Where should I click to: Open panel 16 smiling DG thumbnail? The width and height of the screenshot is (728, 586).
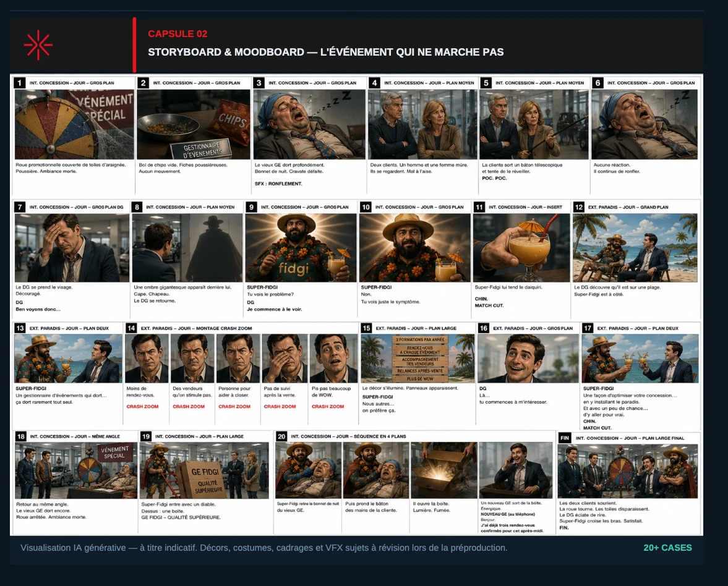point(528,358)
